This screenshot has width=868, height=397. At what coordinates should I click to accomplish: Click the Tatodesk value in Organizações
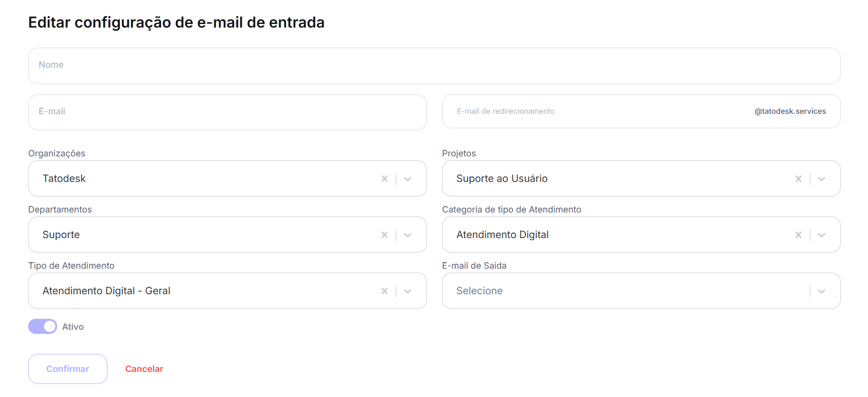click(64, 178)
